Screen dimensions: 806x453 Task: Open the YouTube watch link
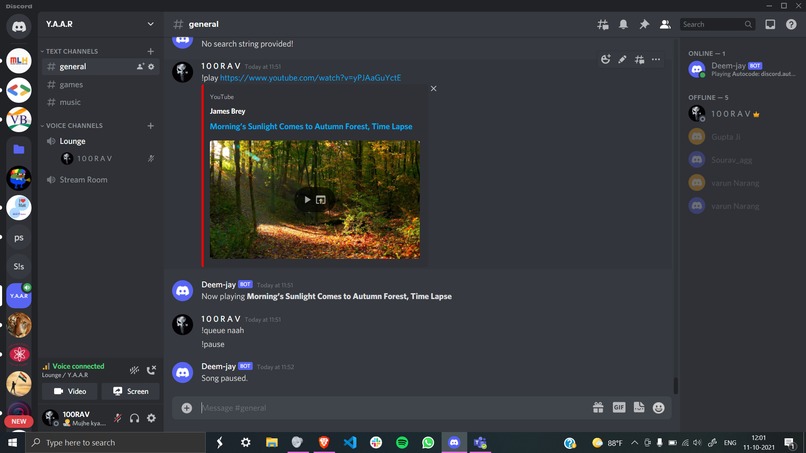click(x=310, y=78)
